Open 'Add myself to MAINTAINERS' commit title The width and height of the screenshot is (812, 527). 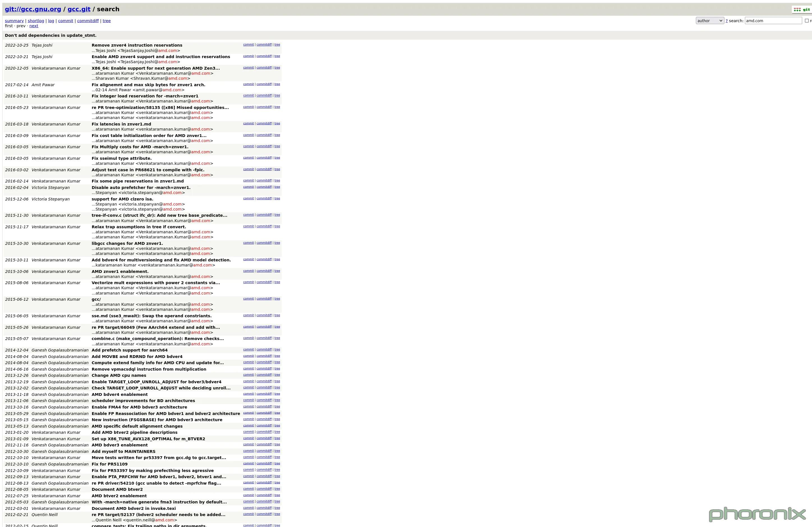point(123,451)
